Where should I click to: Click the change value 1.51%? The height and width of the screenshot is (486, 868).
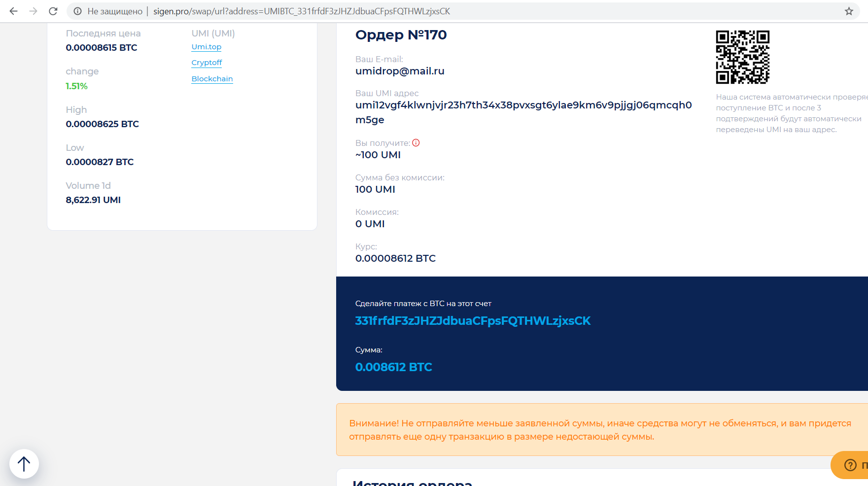tap(76, 86)
